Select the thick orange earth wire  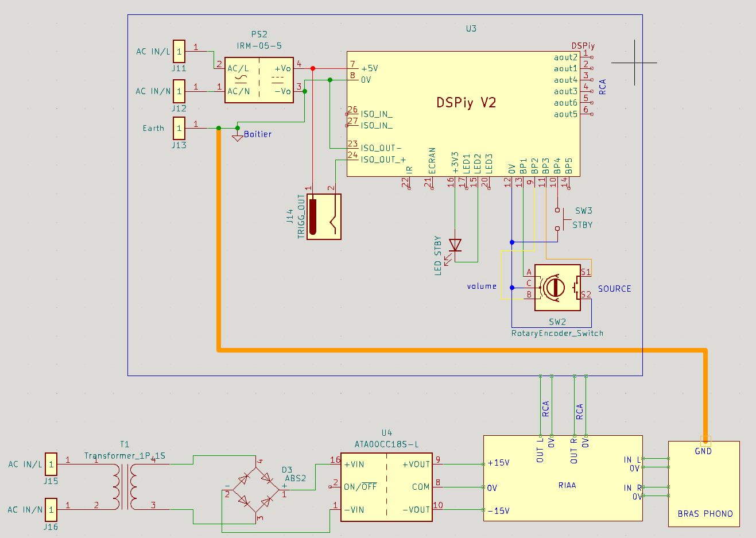(x=459, y=349)
